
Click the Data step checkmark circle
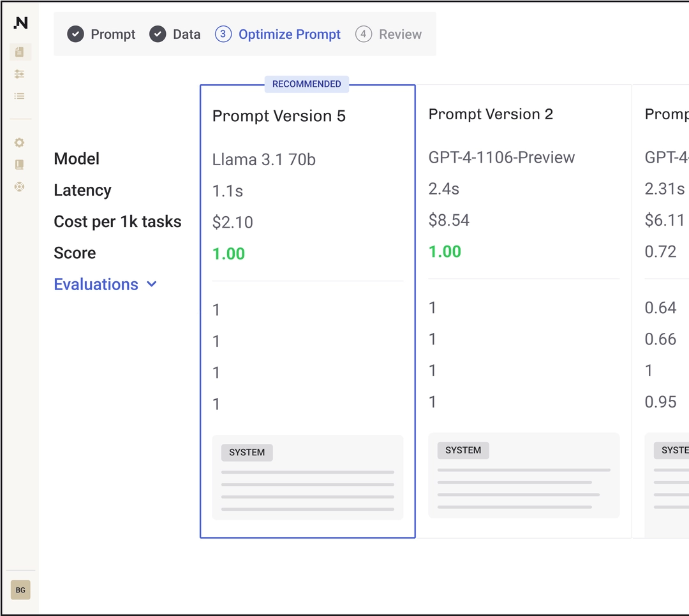[x=158, y=34]
